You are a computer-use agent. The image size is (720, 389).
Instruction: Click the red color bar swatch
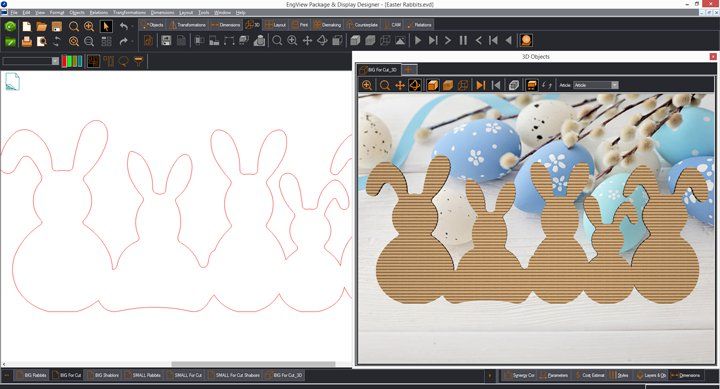coord(64,61)
